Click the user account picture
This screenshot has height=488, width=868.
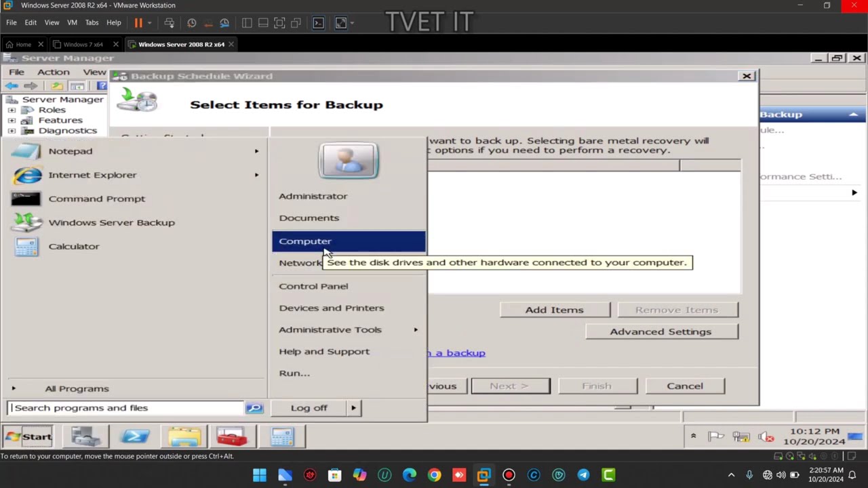coord(348,161)
